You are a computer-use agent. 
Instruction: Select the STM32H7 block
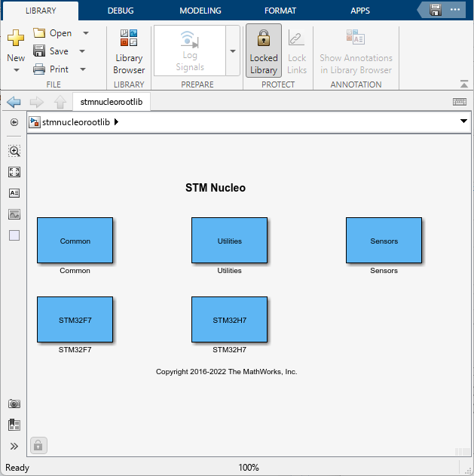229,320
